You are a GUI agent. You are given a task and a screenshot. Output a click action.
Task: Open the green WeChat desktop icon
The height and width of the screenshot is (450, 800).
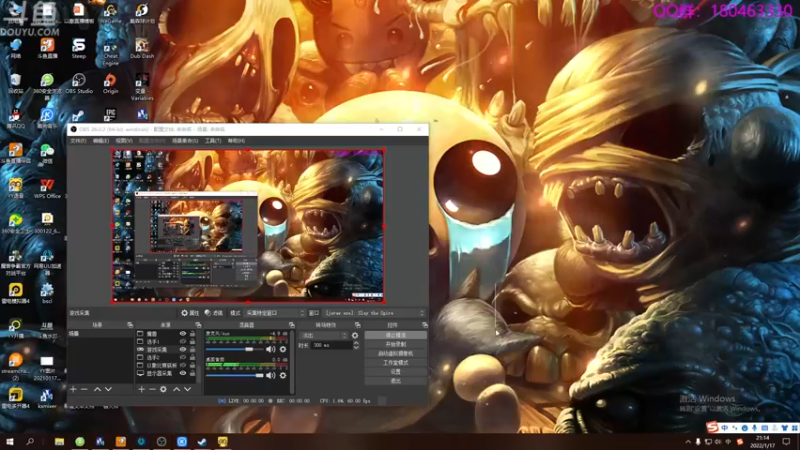coord(47,153)
